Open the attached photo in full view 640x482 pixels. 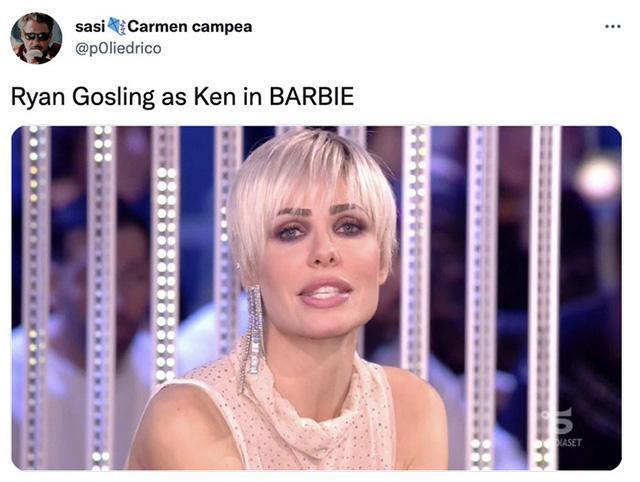316,298
